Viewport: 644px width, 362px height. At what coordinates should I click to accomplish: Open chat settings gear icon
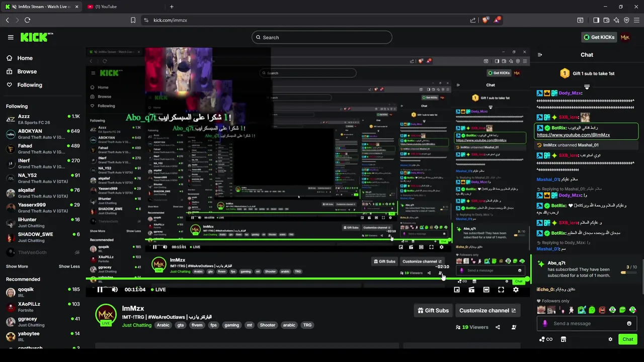pos(610,339)
